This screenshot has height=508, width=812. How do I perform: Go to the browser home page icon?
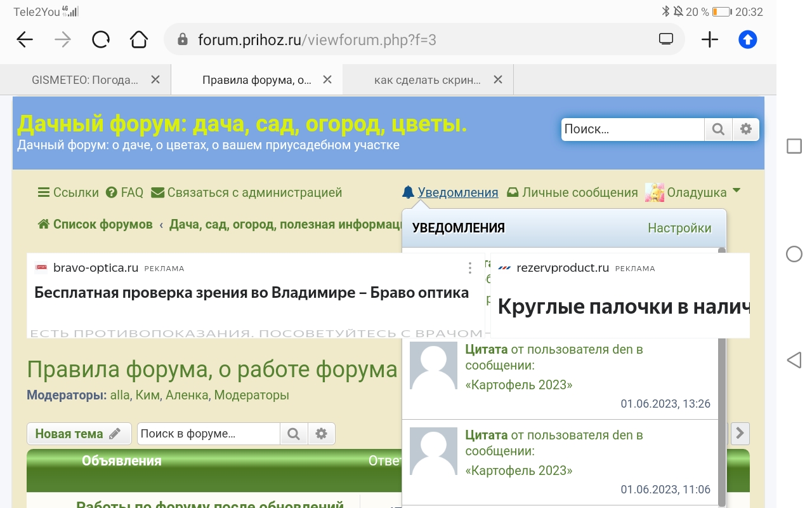pyautogui.click(x=138, y=40)
